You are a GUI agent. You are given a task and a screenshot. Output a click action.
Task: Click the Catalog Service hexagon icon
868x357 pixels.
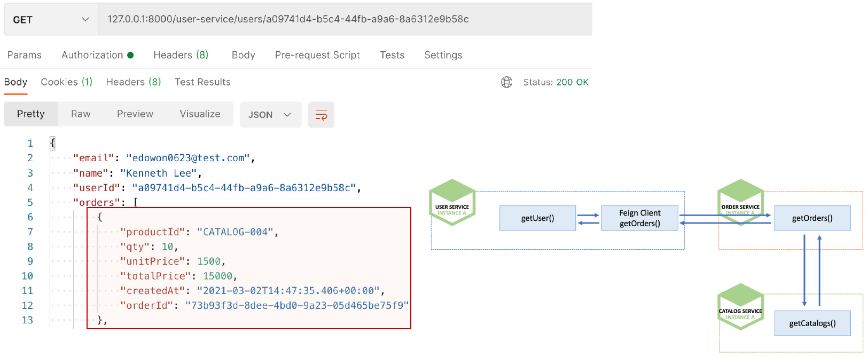pyautogui.click(x=740, y=306)
